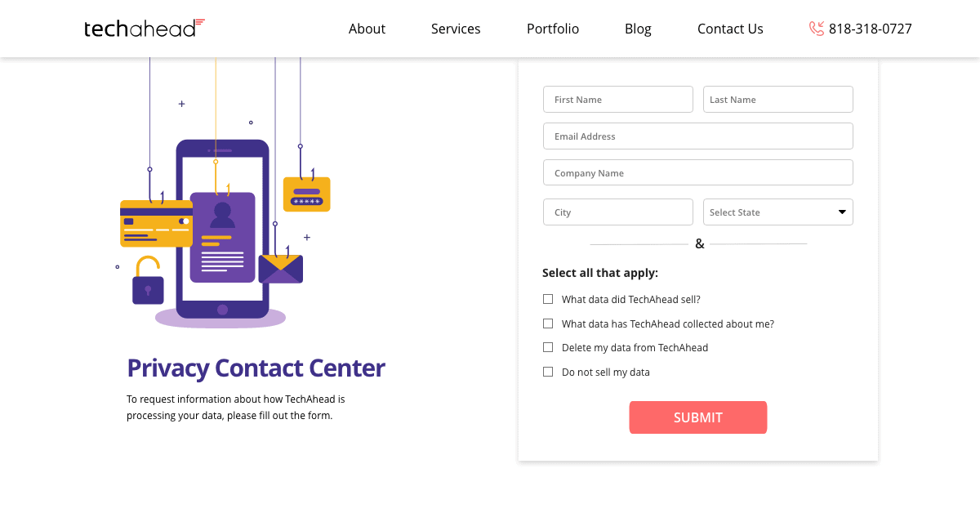Image resolution: width=980 pixels, height=513 pixels.
Task: Click into the Email Address field
Action: (x=697, y=136)
